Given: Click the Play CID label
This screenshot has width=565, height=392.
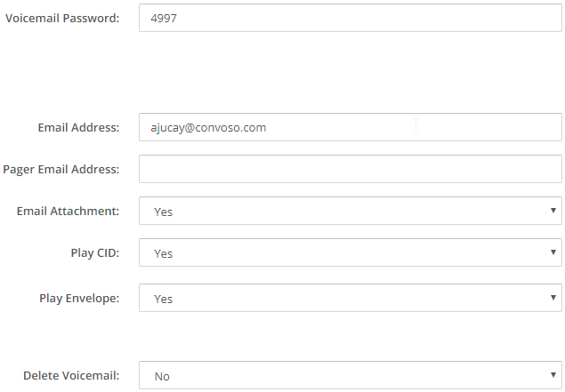Looking at the screenshot, I should coord(95,252).
